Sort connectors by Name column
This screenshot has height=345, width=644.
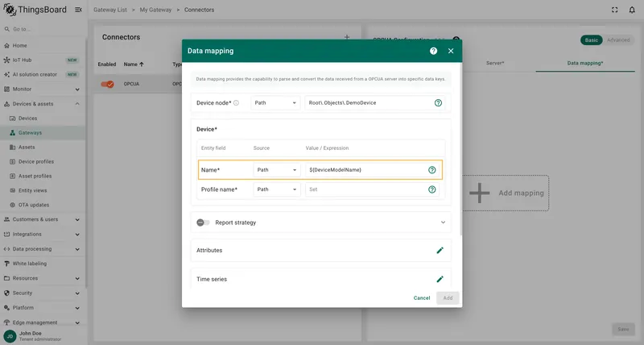click(x=134, y=64)
